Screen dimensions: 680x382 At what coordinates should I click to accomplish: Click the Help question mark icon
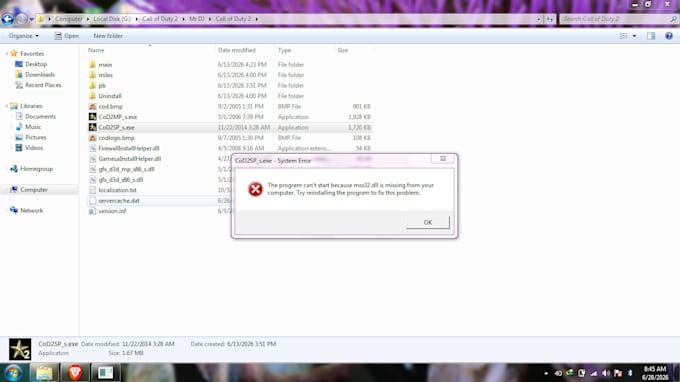pos(669,36)
